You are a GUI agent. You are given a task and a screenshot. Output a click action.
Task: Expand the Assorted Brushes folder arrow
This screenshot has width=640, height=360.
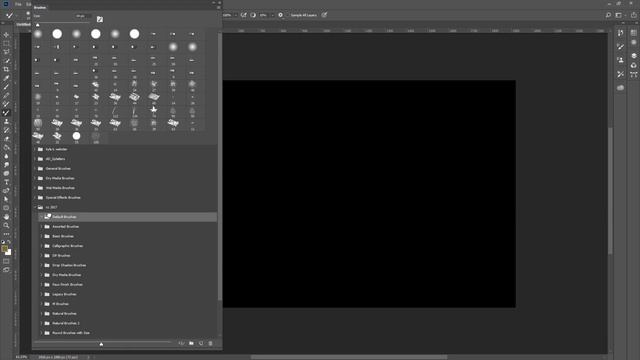(42, 227)
